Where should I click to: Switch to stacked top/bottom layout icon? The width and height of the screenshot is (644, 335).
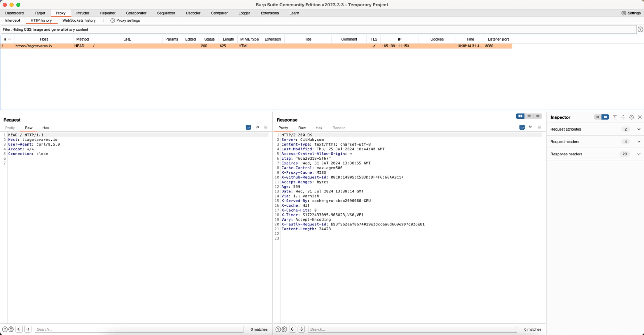coord(529,116)
